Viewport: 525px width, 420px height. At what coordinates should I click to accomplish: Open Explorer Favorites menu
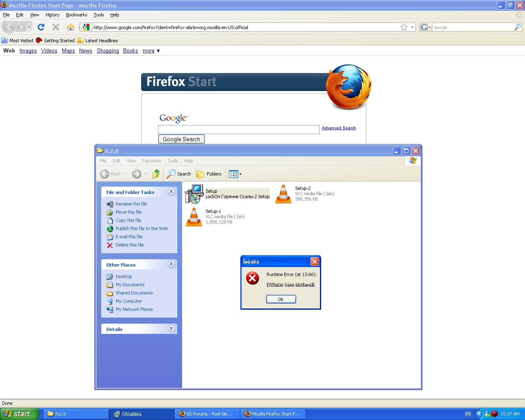point(151,161)
